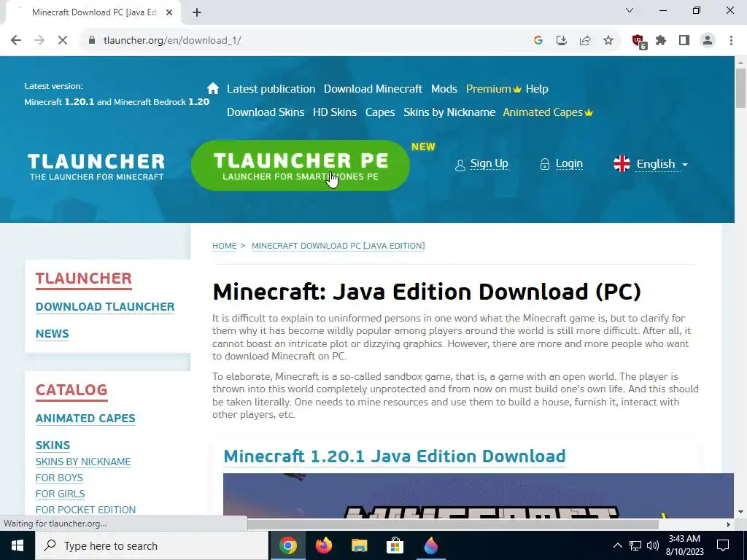The height and width of the screenshot is (560, 747).
Task: Open Premium nav link
Action: pyautogui.click(x=494, y=89)
